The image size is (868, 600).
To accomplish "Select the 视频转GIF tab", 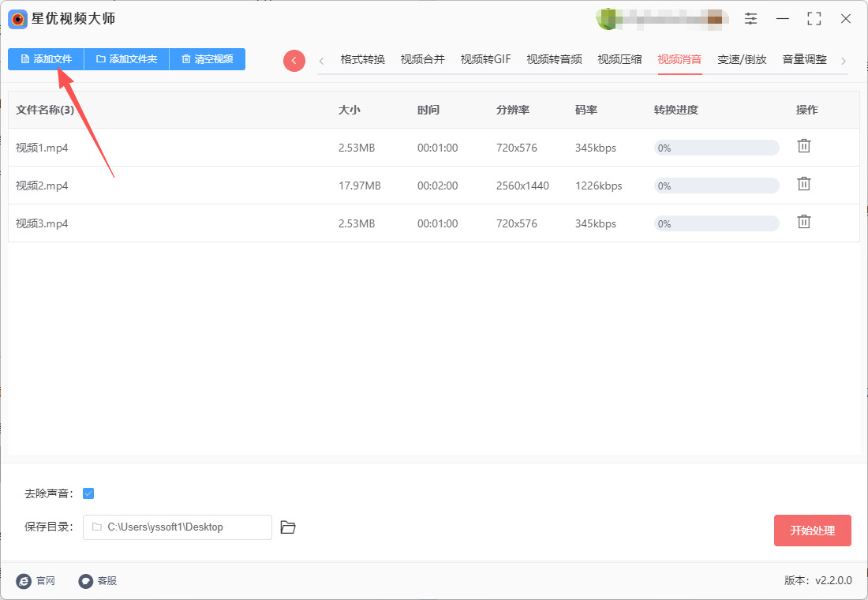I will 485,60.
